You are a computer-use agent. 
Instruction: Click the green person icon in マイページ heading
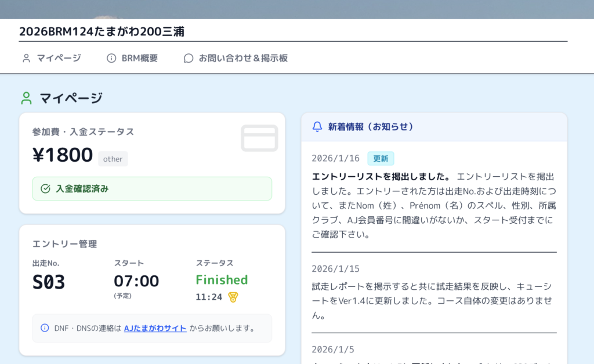[x=26, y=98]
